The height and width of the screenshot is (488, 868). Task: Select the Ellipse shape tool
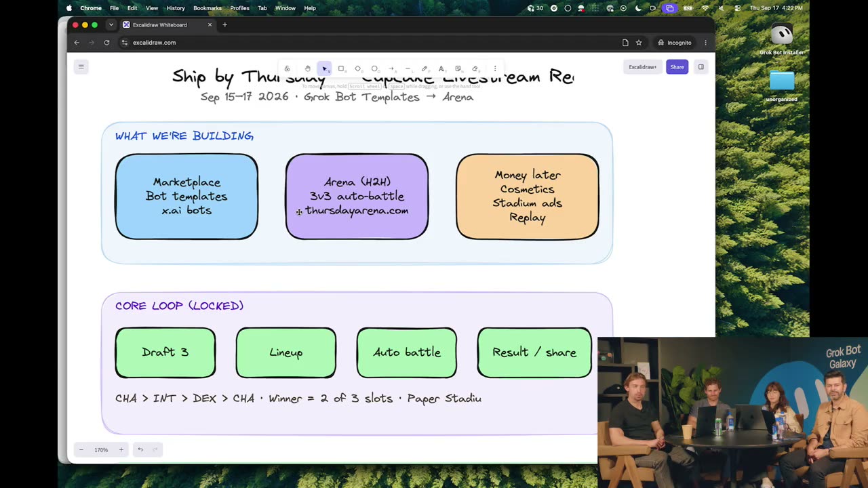[374, 68]
